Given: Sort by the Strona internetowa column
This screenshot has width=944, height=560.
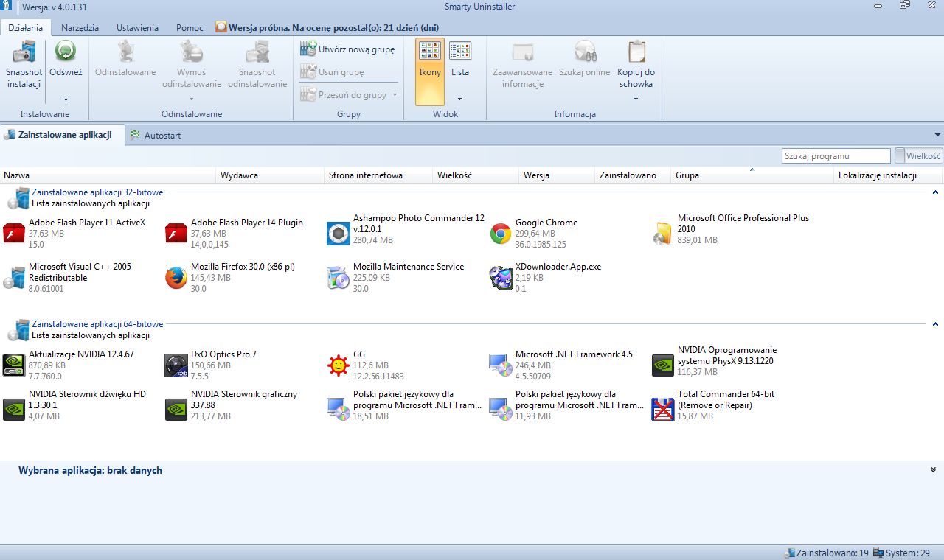Looking at the screenshot, I should (x=379, y=175).
